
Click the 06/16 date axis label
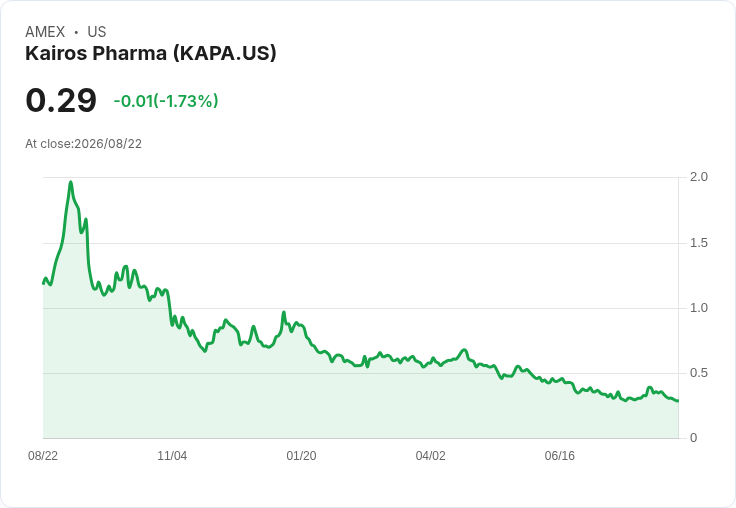pyautogui.click(x=559, y=456)
